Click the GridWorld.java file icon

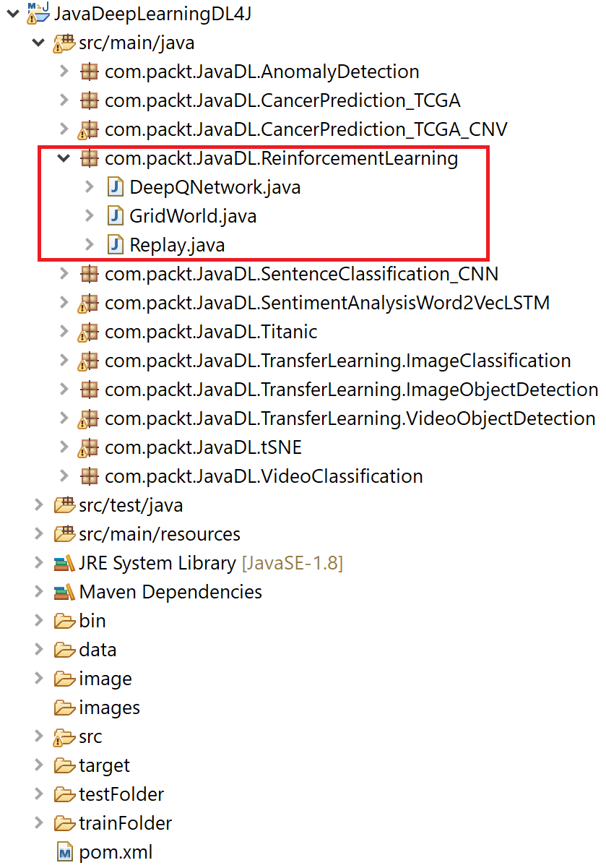coord(116,216)
